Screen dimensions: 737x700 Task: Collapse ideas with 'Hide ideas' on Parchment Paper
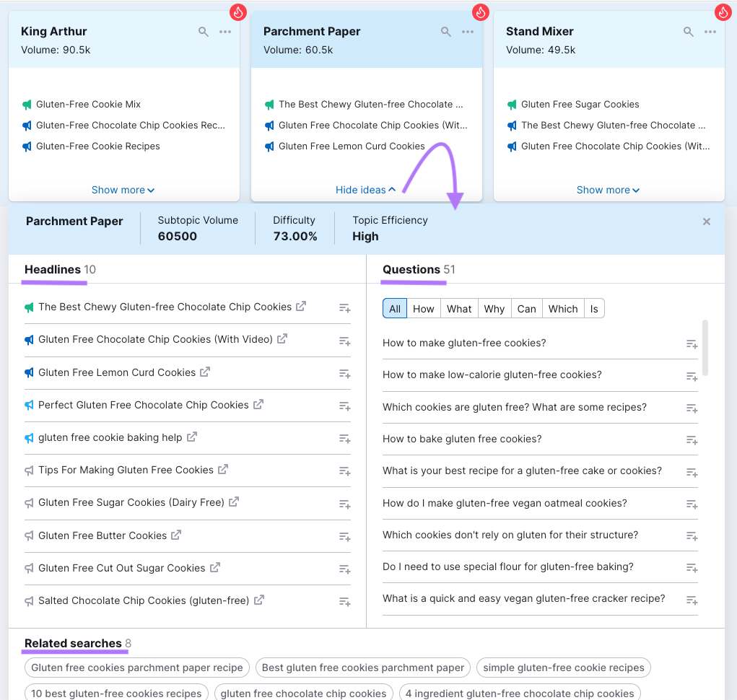click(x=365, y=190)
